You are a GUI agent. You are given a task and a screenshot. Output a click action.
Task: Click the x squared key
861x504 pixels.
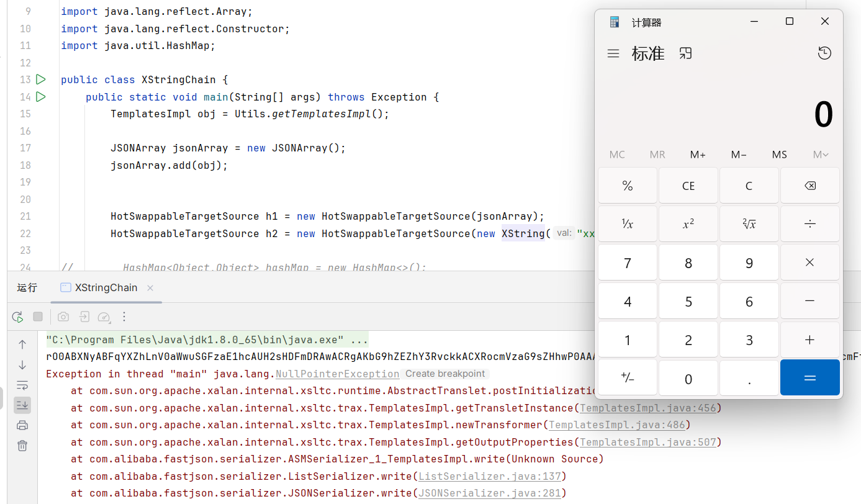coord(688,225)
